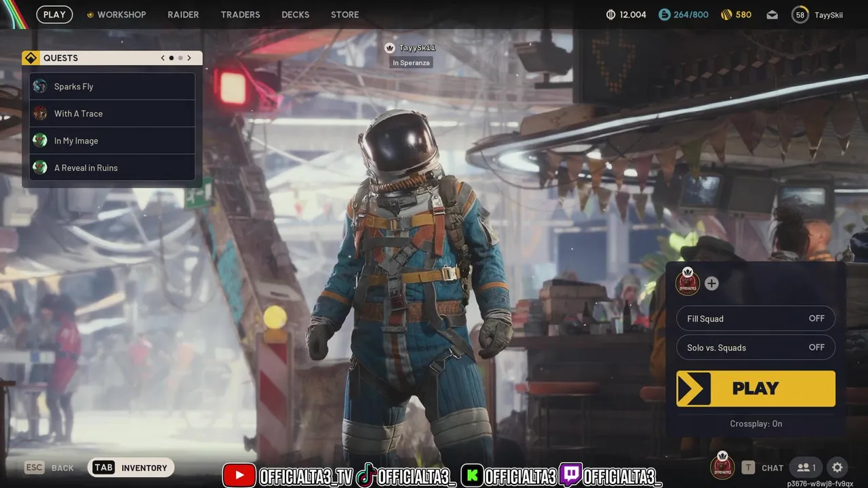Open the TayySkii profile name in the top bar
This screenshot has width=868, height=488.
click(829, 15)
